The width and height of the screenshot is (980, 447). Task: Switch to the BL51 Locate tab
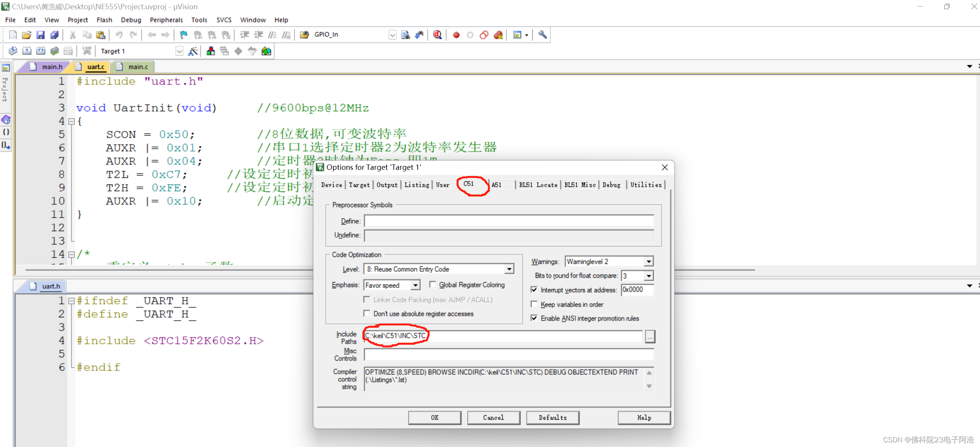(x=538, y=185)
